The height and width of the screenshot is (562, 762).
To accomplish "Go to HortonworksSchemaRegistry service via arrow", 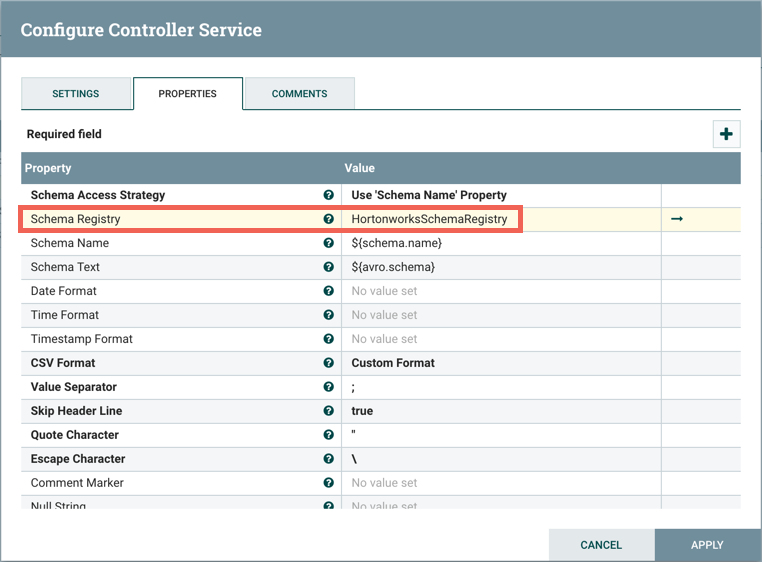I will 677,219.
